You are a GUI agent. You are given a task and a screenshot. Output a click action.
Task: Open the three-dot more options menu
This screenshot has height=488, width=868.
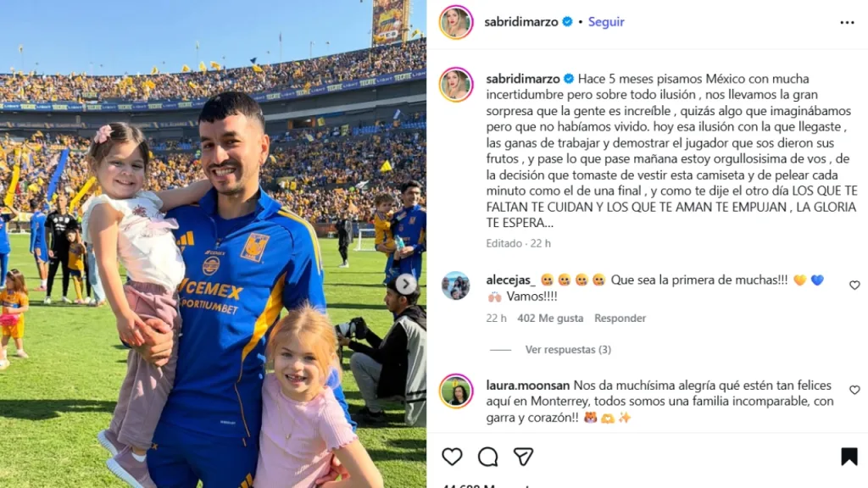point(847,22)
